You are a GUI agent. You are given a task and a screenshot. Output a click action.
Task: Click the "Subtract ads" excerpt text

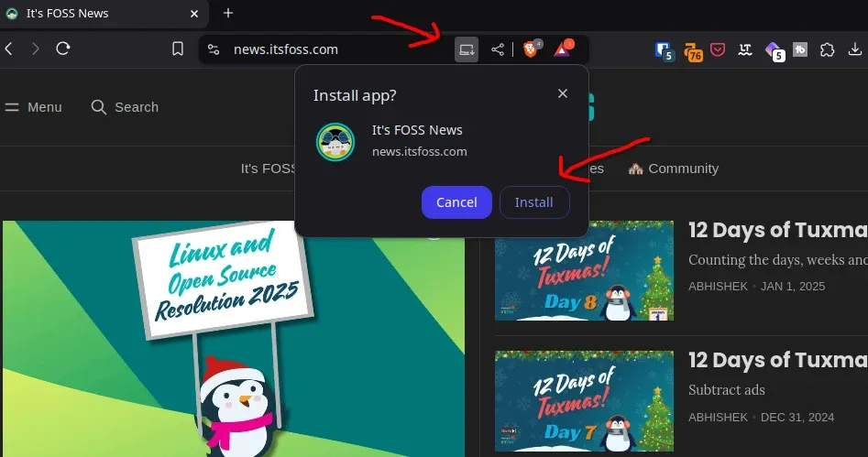pyautogui.click(x=726, y=389)
